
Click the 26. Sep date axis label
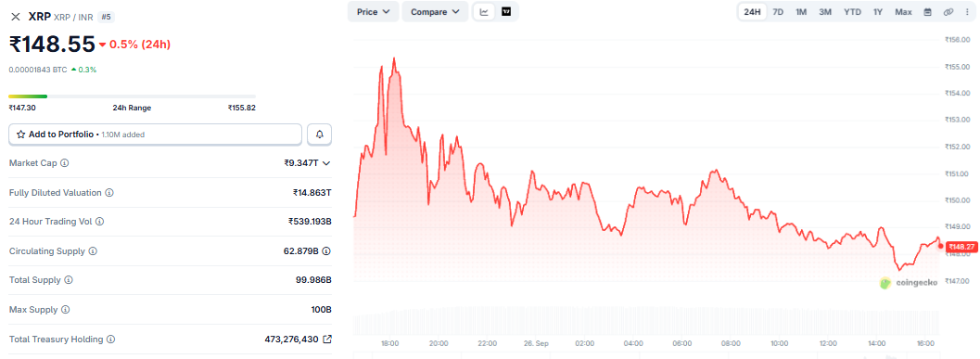[x=536, y=343]
